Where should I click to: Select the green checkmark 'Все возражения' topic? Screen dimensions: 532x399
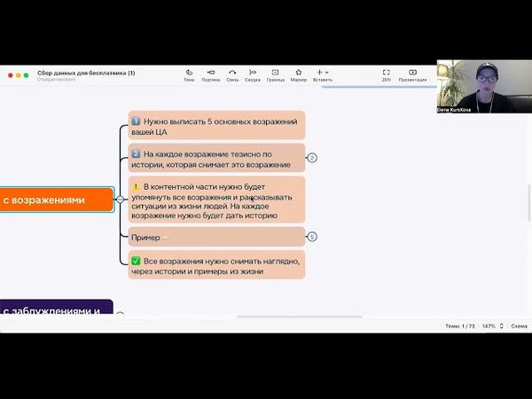[x=216, y=264]
